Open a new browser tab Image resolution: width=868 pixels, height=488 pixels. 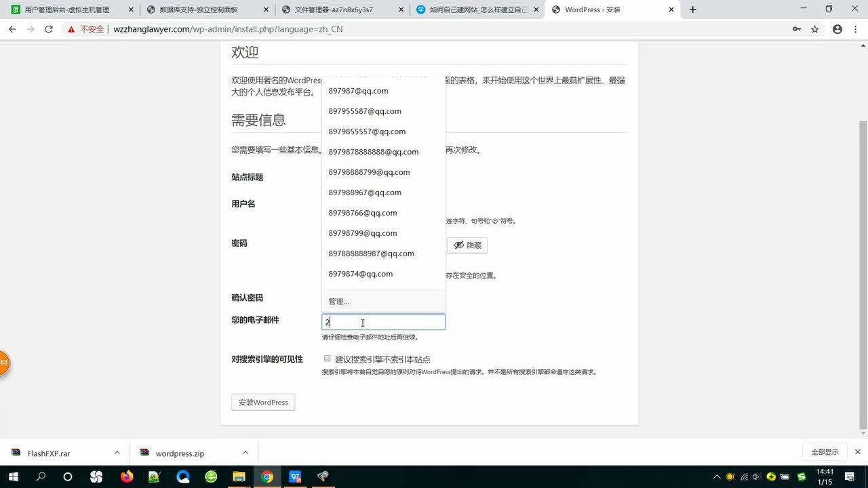(x=692, y=9)
